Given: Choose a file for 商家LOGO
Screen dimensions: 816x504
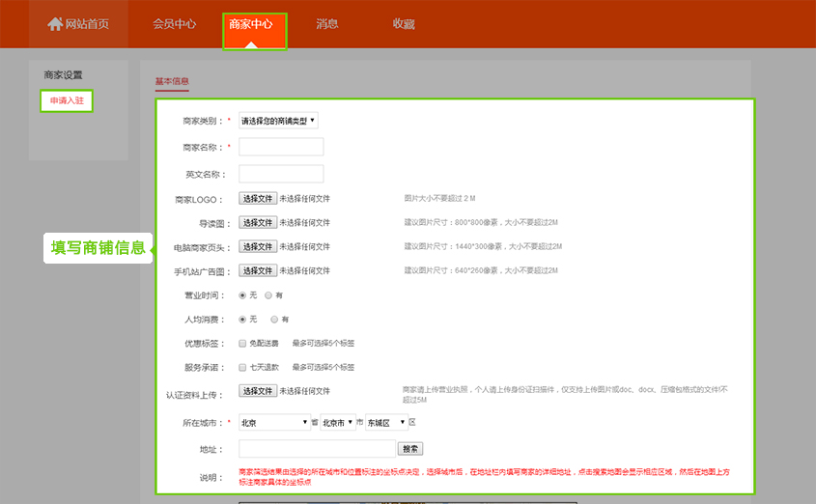Looking at the screenshot, I should (x=258, y=199).
